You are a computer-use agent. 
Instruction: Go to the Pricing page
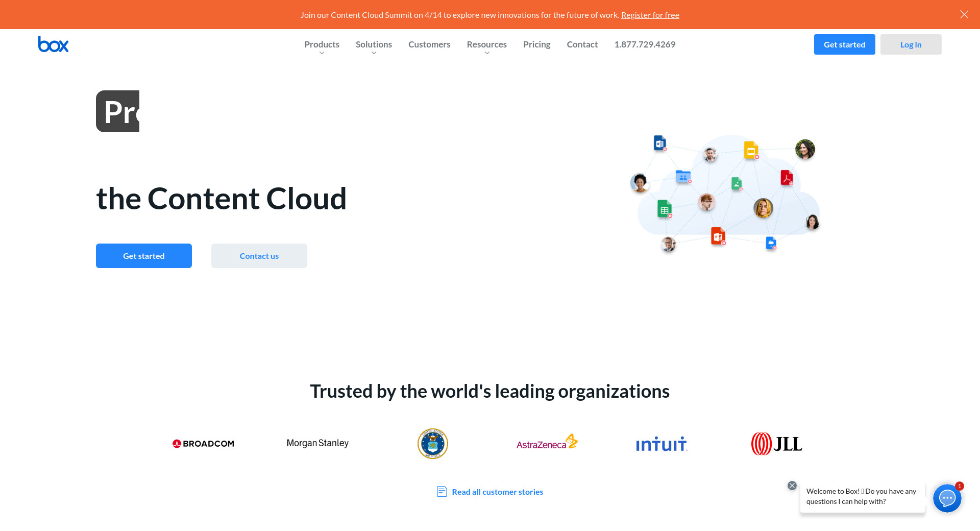pos(536,44)
